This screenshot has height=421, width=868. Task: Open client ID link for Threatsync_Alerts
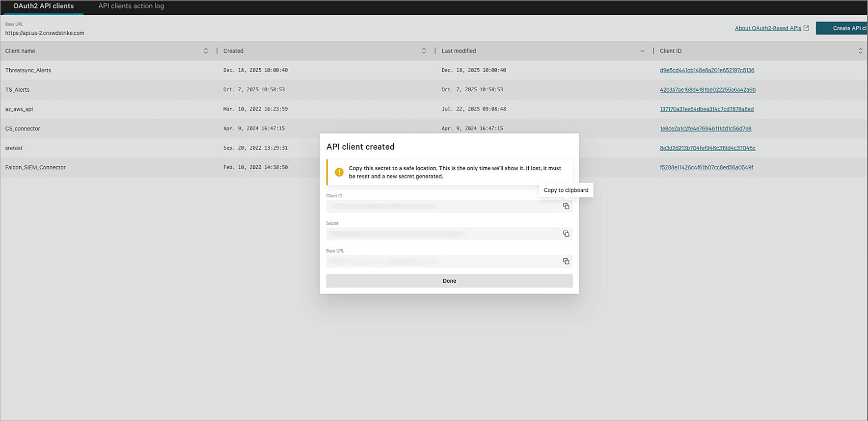707,71
